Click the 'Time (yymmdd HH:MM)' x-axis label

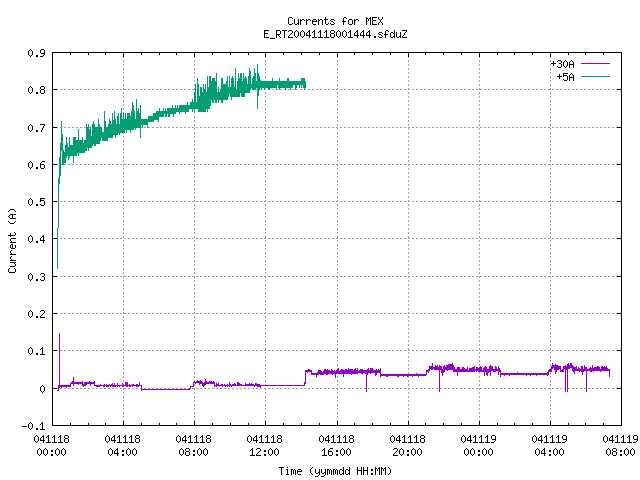[x=335, y=471]
